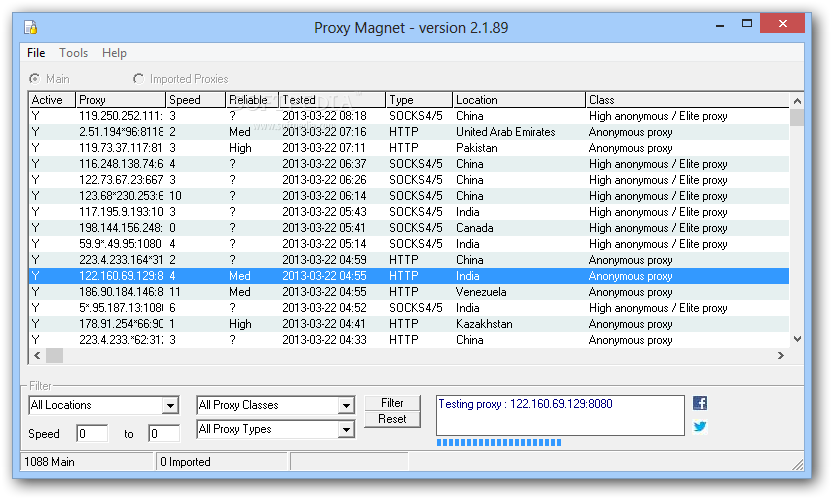Click the 0 Imported status bar entry
Viewport: 832px width, 499px height.
221,462
